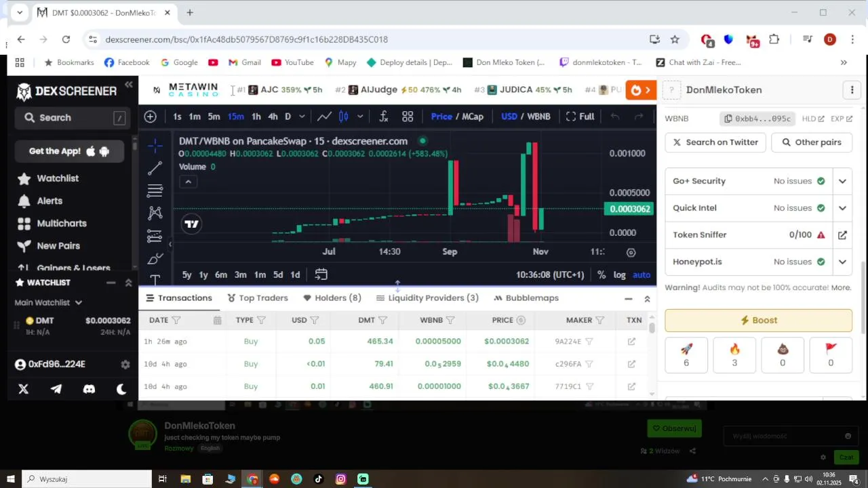
Task: Open the forecasting and measurement tool
Action: [x=155, y=236]
